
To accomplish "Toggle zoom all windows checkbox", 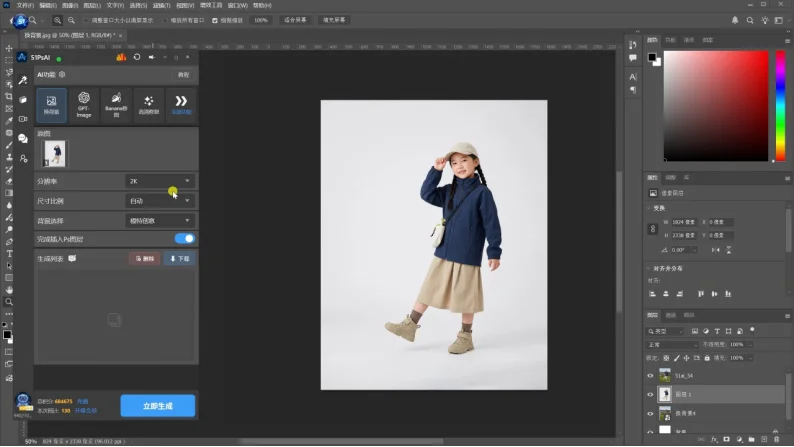I will (x=165, y=21).
